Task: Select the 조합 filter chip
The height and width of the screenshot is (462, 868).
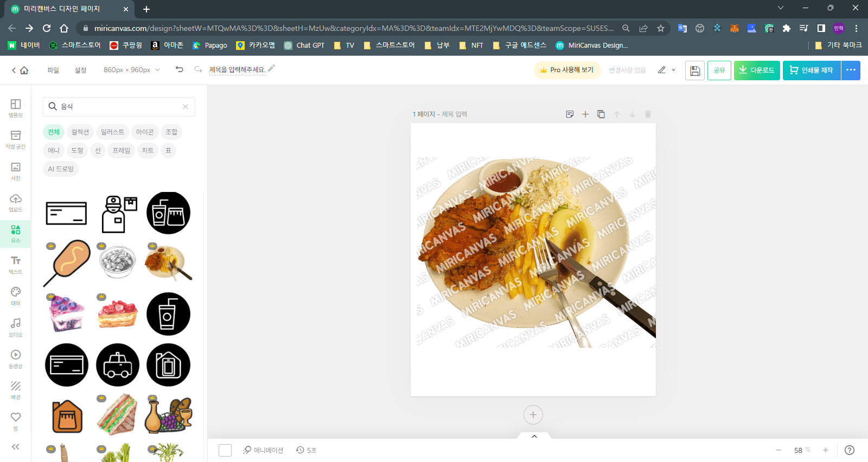Action: click(171, 132)
